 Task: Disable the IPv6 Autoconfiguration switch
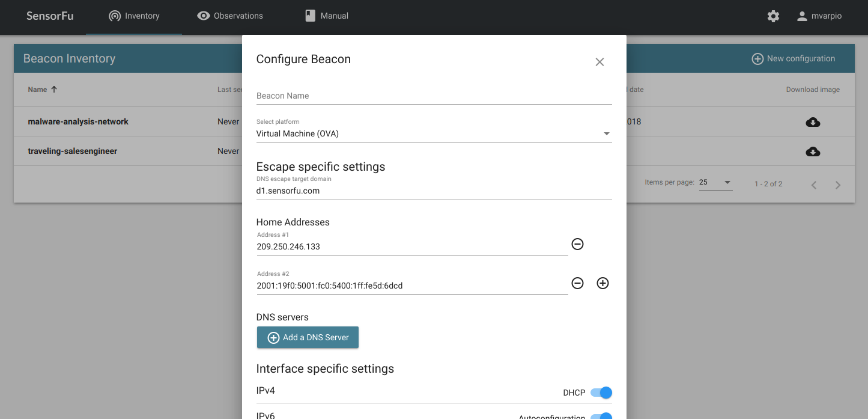601,416
